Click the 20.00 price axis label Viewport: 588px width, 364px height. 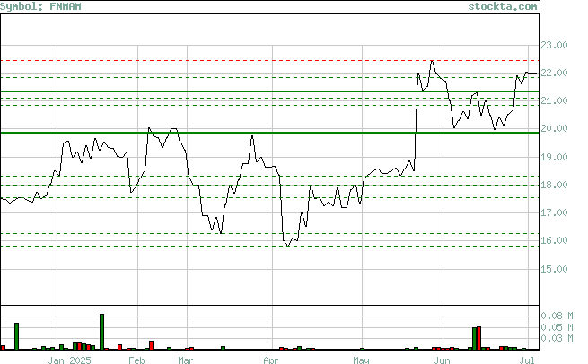[x=554, y=128]
